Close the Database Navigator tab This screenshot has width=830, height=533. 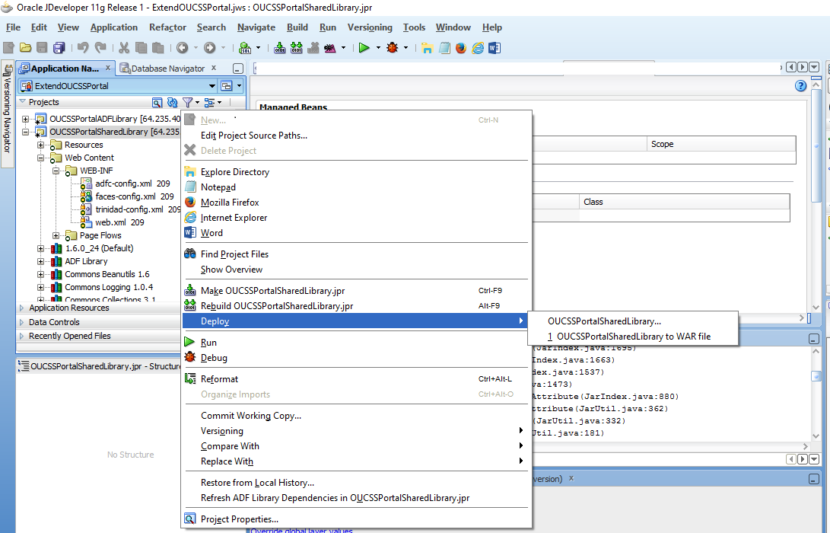point(214,68)
